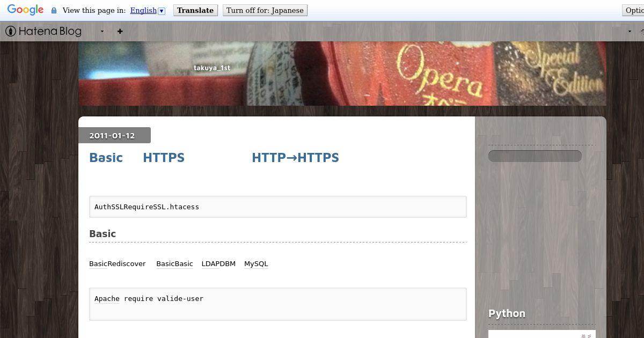
Task: Click the Basic section heading
Action: point(103,233)
